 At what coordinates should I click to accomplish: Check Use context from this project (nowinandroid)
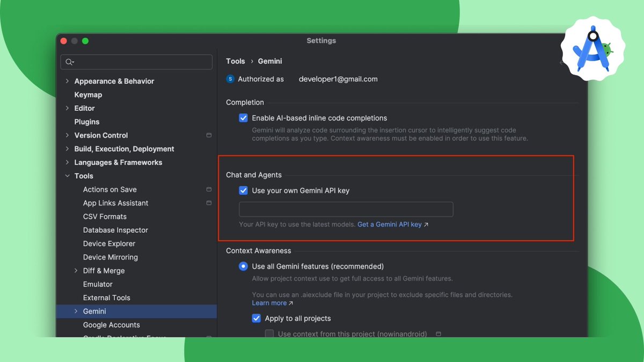[x=269, y=334]
